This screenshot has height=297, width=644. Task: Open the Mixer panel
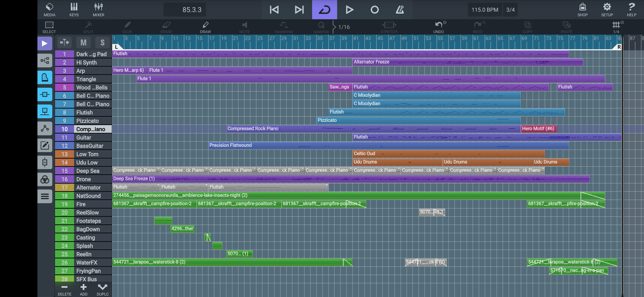click(99, 10)
